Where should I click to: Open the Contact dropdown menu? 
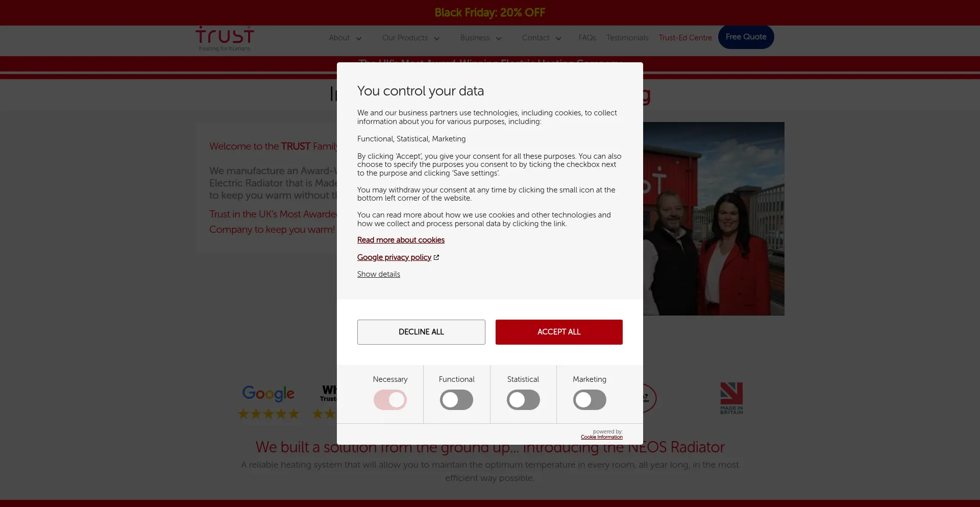542,38
